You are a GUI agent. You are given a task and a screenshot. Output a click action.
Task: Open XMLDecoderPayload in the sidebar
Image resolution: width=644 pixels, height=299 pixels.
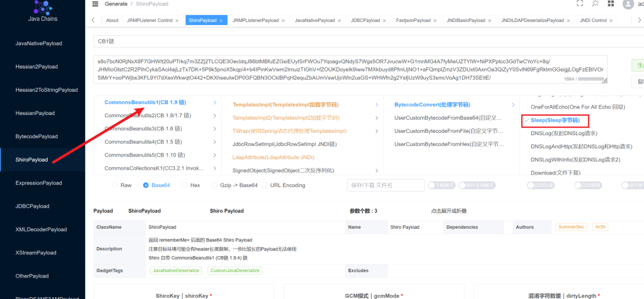(41, 229)
